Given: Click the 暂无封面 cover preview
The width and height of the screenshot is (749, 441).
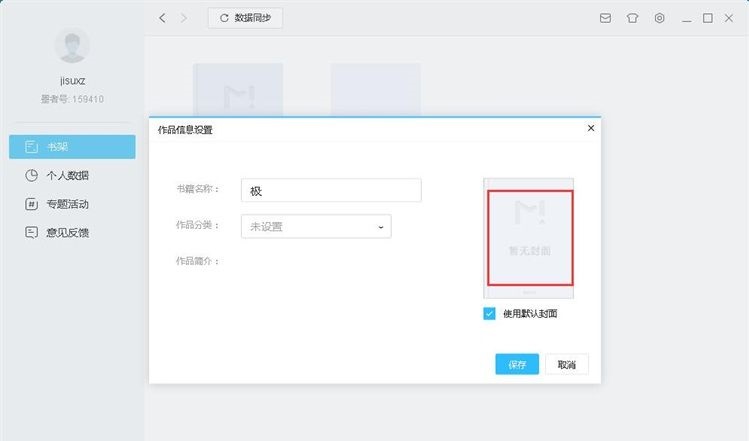Looking at the screenshot, I should [x=529, y=238].
